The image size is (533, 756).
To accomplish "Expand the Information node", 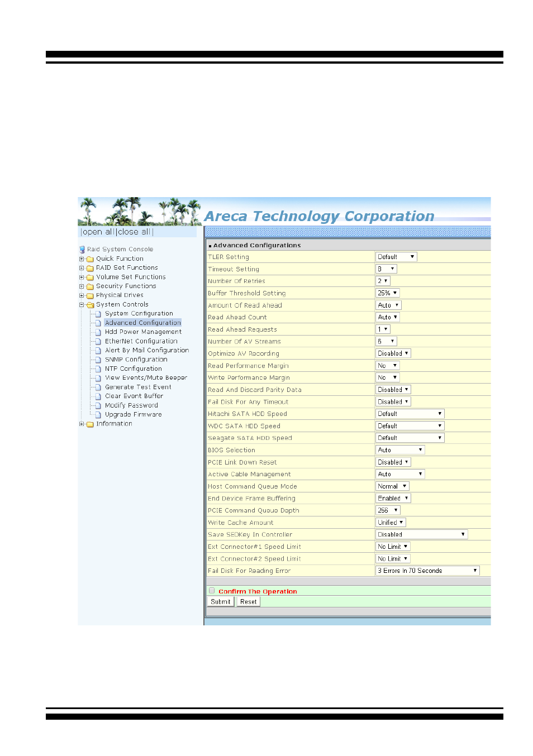I will [x=82, y=424].
